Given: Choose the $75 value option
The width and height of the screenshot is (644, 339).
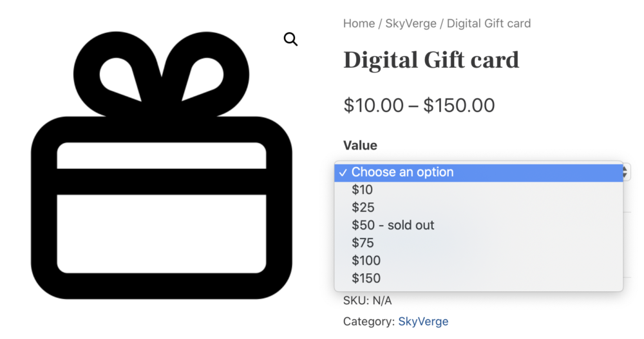Looking at the screenshot, I should [479, 243].
